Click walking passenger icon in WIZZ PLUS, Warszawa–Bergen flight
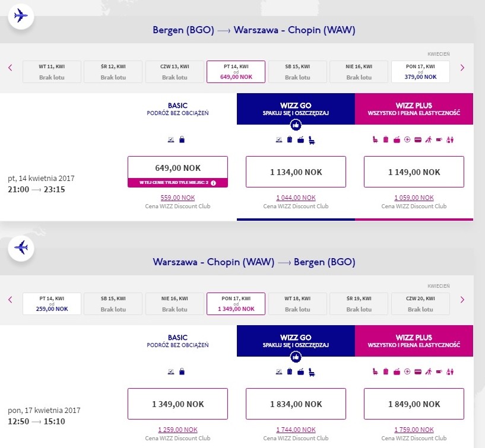This screenshot has height=448, width=485. pos(429,371)
